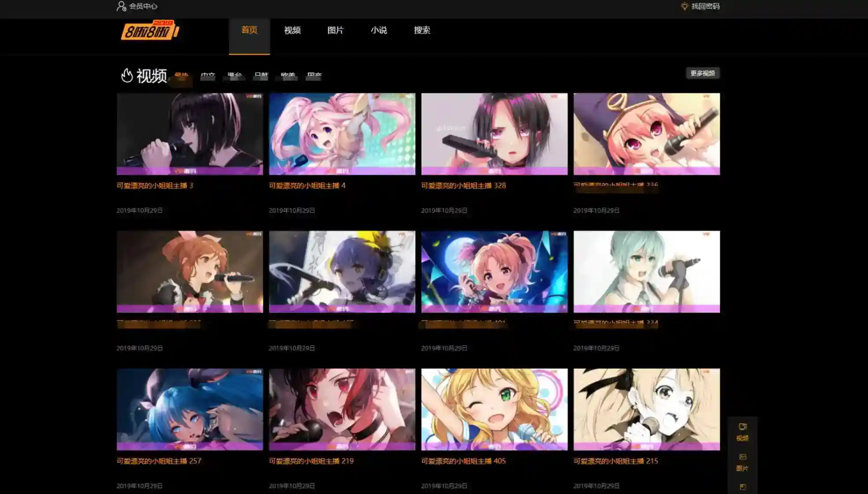Open the 找回密码 link
Viewport: 868px width, 494px height.
coord(705,6)
